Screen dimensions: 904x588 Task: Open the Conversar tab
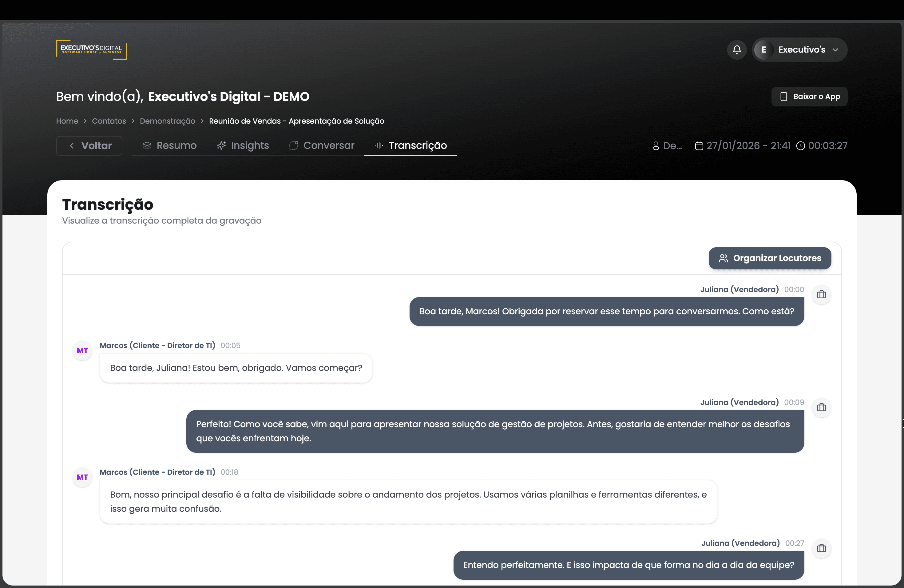322,145
